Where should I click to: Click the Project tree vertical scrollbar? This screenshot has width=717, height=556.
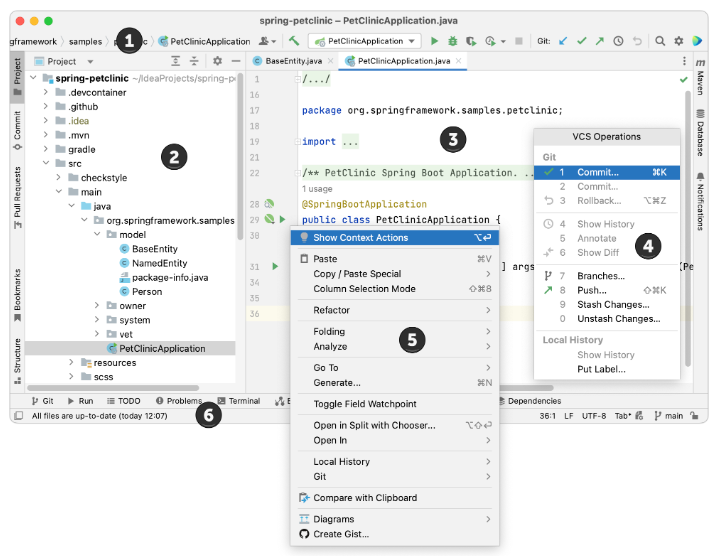click(x=241, y=157)
